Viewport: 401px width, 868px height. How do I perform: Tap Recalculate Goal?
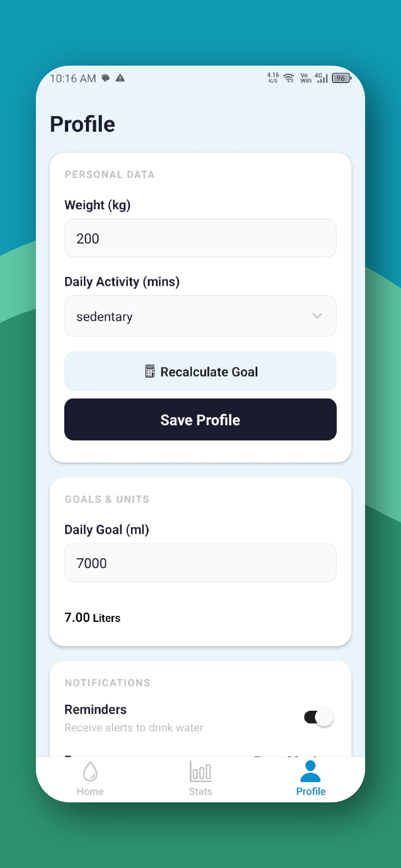(200, 372)
